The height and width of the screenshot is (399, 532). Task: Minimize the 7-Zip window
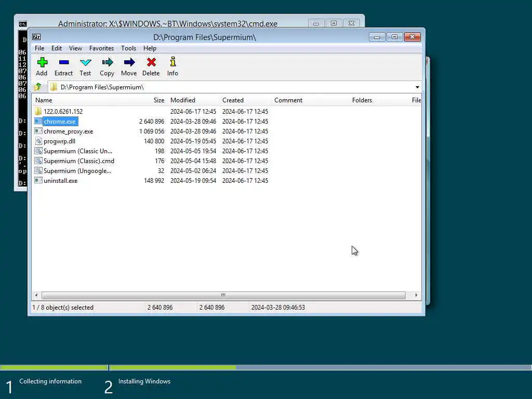tap(377, 37)
